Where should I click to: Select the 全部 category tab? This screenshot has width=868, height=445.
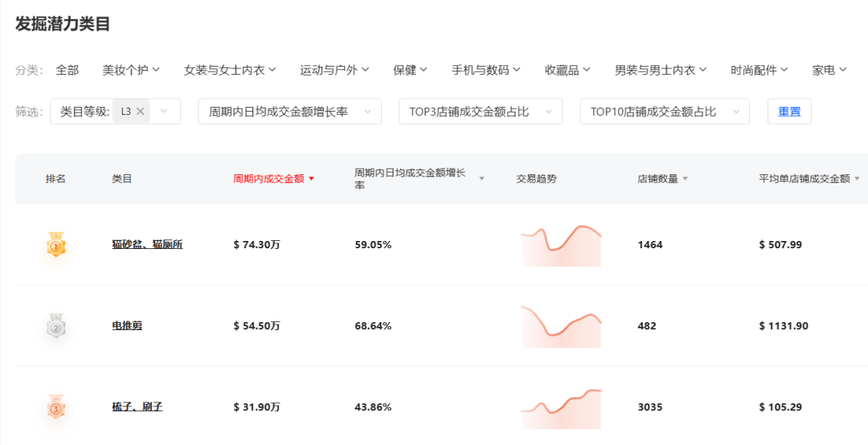(x=68, y=70)
